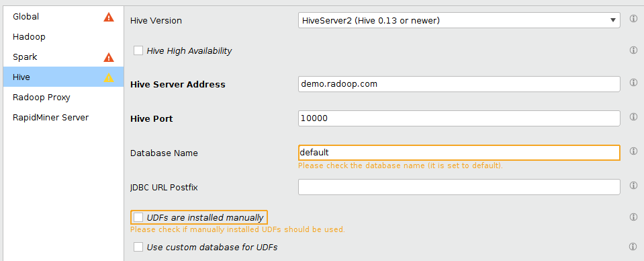Click info icon beside Hive Port field
Screen dimensions: 644x261
(x=634, y=117)
